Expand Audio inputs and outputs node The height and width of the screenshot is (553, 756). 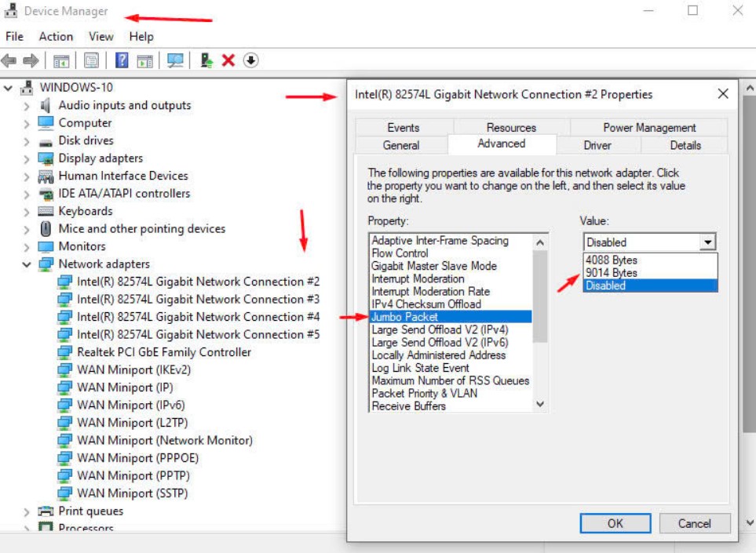[27, 106]
